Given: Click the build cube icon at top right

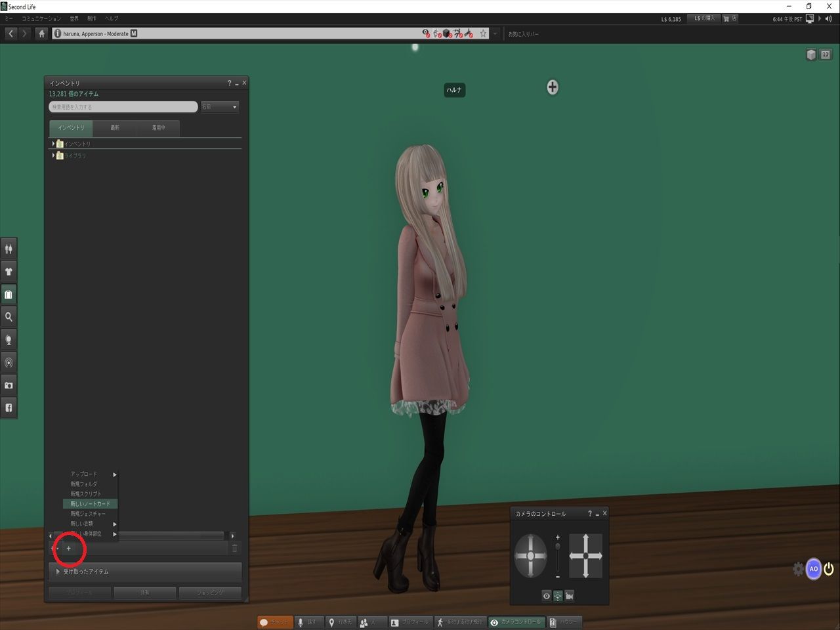Looking at the screenshot, I should click(x=811, y=54).
